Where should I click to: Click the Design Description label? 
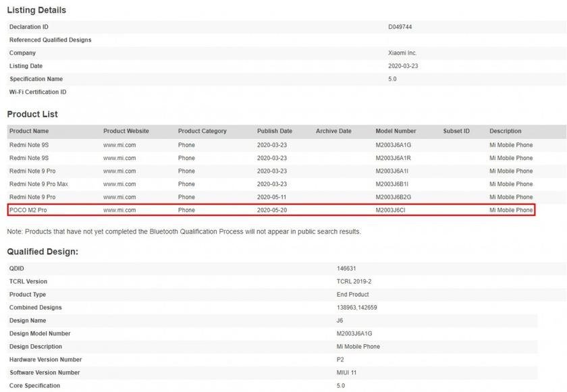click(35, 347)
